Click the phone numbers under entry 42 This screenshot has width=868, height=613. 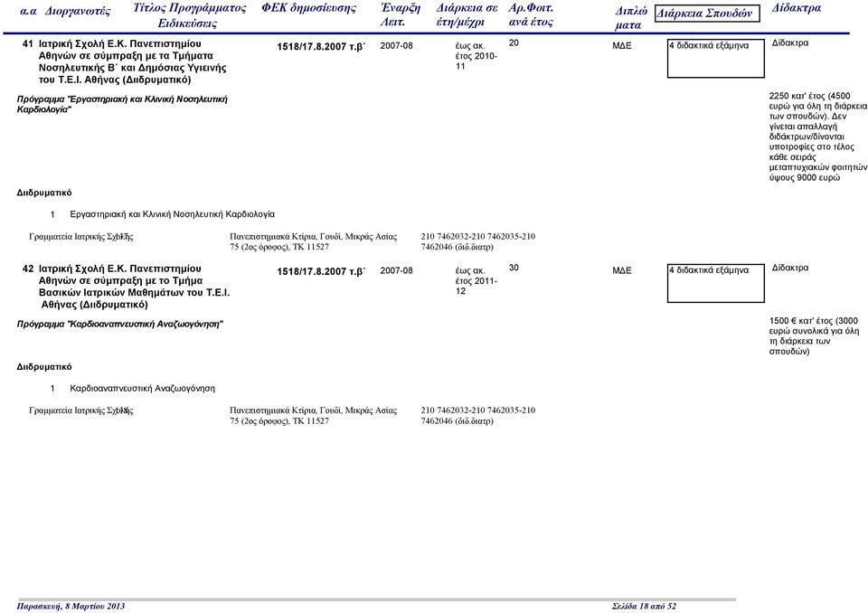[x=477, y=415]
